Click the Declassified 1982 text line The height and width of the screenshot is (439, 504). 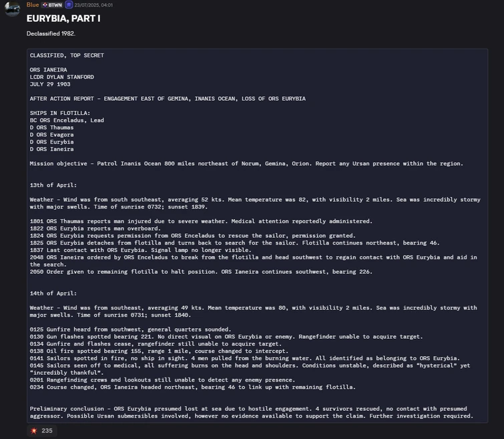click(51, 33)
